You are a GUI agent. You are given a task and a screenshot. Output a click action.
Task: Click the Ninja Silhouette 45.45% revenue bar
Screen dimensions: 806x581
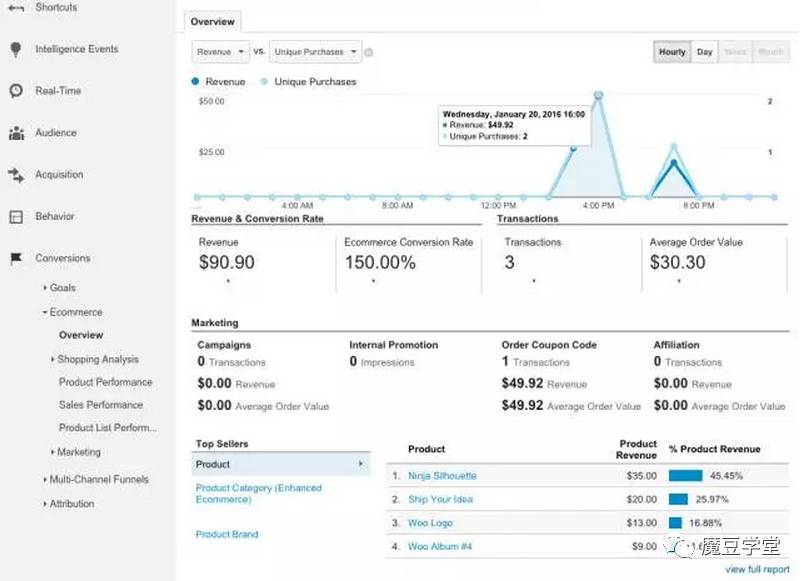685,476
